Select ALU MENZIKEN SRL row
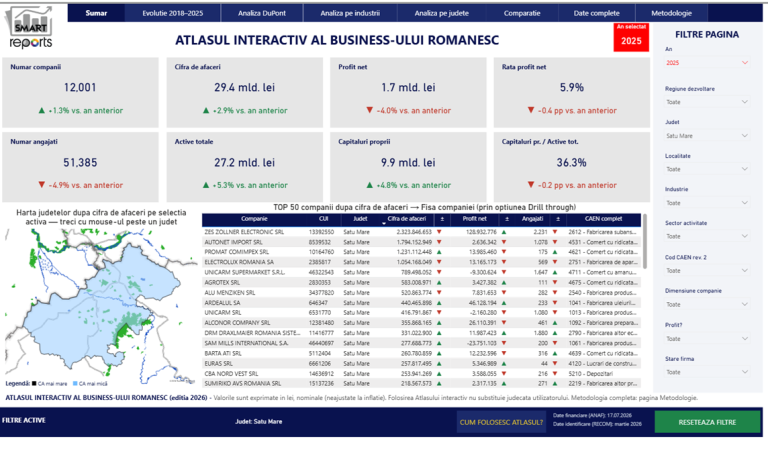 421,293
